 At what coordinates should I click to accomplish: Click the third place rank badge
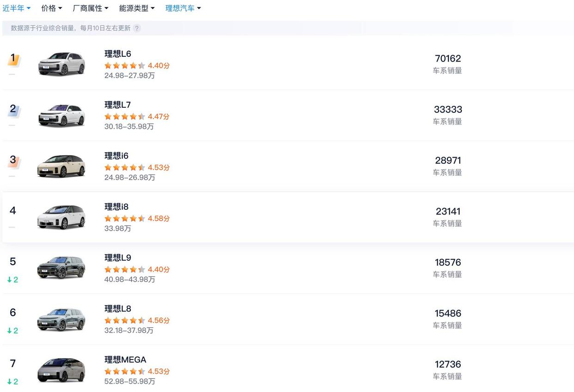click(13, 161)
